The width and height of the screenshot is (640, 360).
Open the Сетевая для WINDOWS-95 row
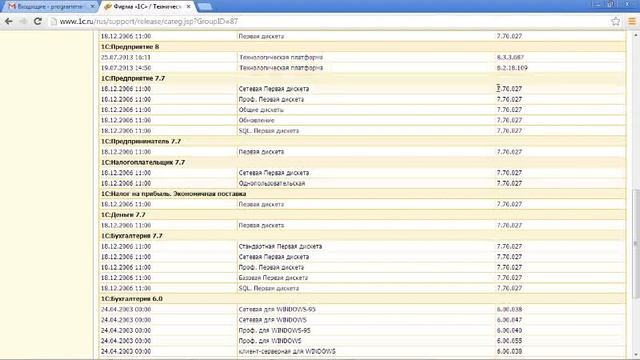(x=277, y=309)
